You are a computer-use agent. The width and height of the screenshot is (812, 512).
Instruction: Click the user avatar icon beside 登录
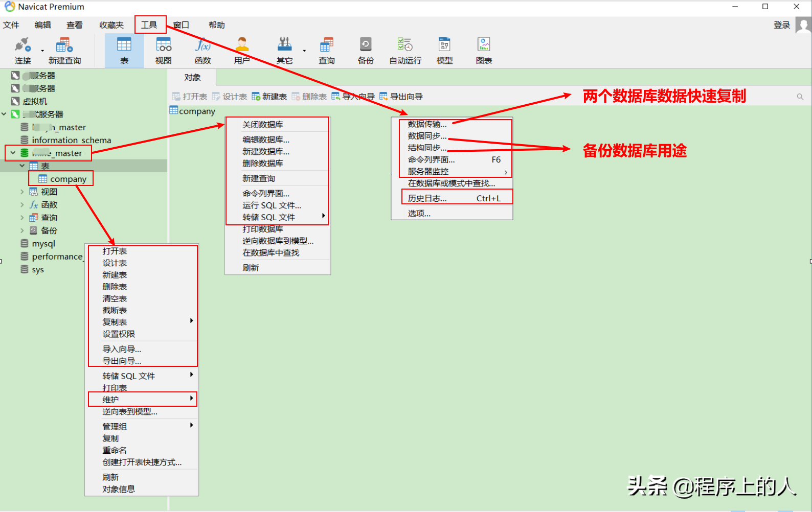coord(803,25)
